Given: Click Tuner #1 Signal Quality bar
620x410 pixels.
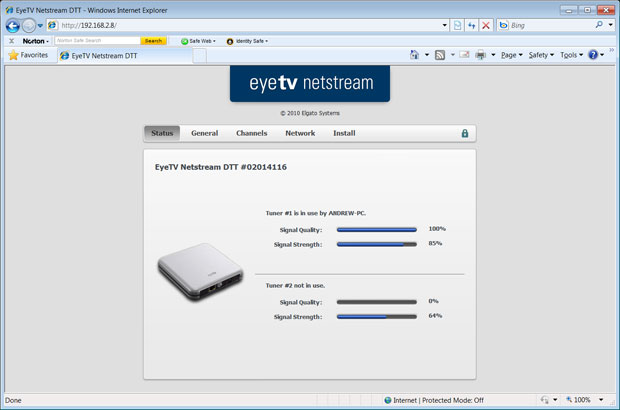Looking at the screenshot, I should pyautogui.click(x=377, y=230).
